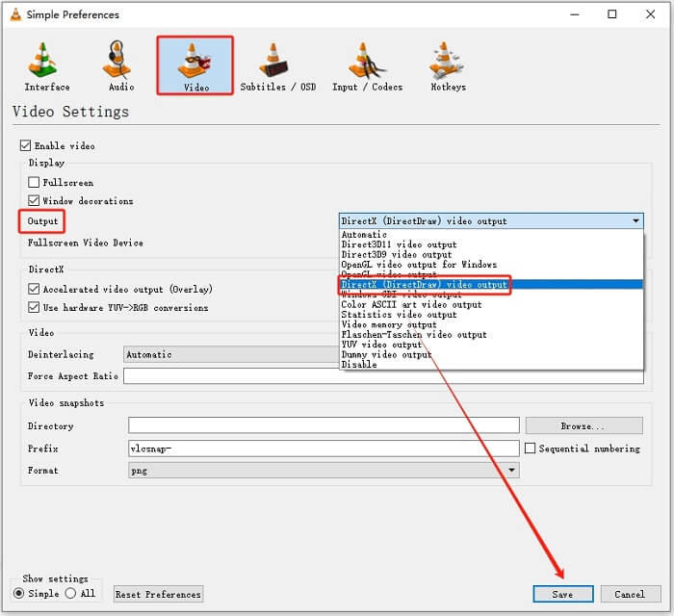The height and width of the screenshot is (616, 674).
Task: Choose Disable from the output list
Action: click(x=491, y=364)
